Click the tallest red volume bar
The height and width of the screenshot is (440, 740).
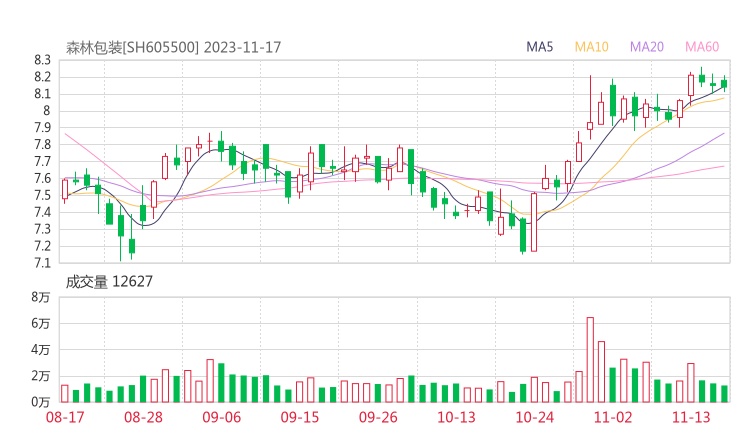pyautogui.click(x=590, y=359)
